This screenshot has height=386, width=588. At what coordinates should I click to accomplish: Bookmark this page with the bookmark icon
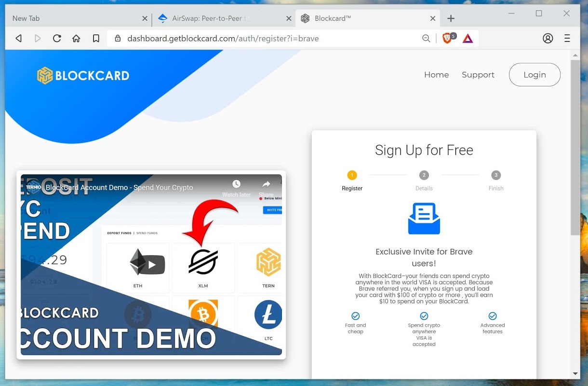(x=96, y=39)
